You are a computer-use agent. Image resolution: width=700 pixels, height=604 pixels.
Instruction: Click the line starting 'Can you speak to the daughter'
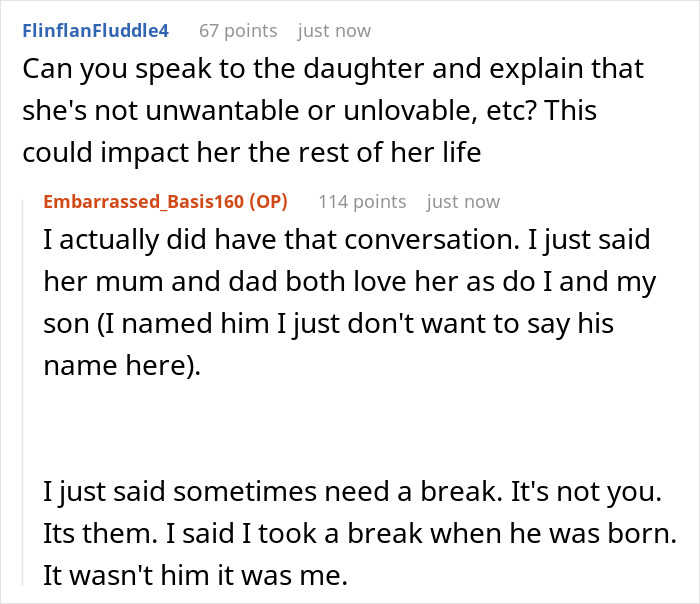pyautogui.click(x=333, y=70)
